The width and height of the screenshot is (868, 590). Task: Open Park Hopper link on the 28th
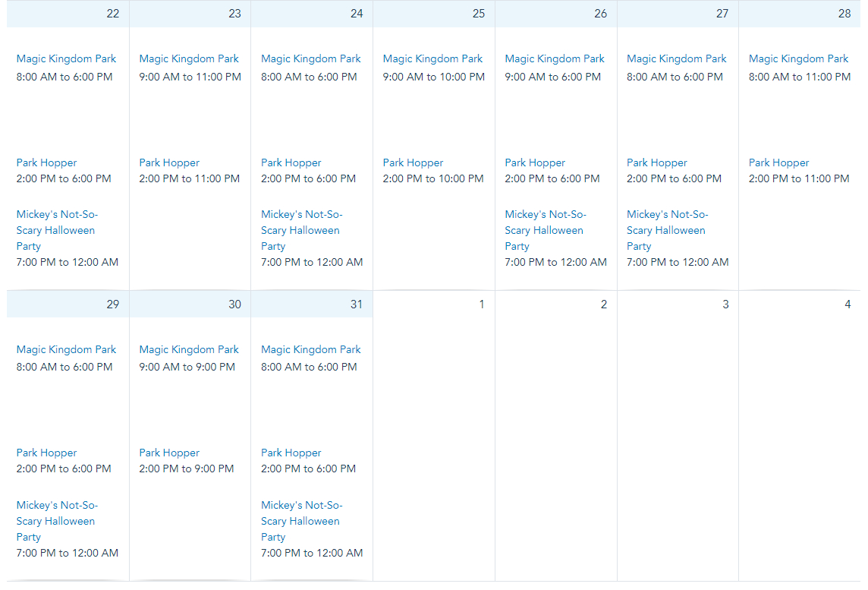(778, 162)
